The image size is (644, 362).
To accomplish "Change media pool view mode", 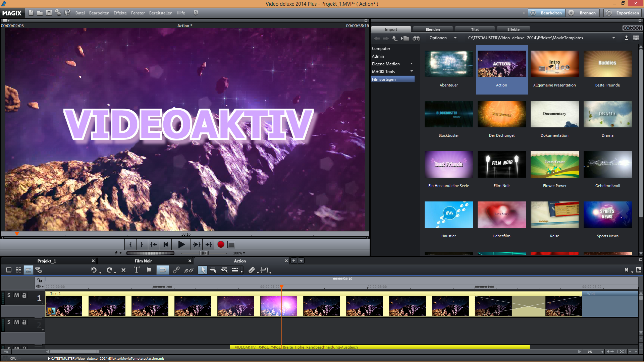I will (x=636, y=38).
